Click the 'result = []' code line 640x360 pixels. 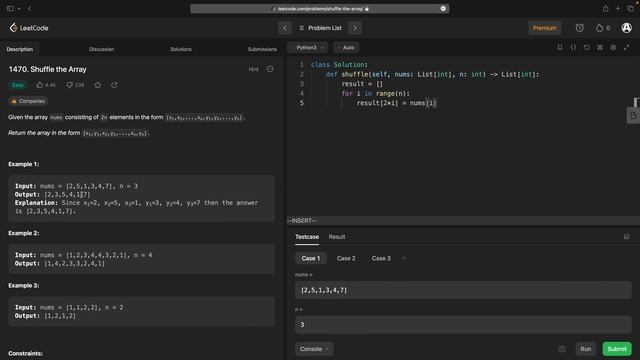coord(362,84)
